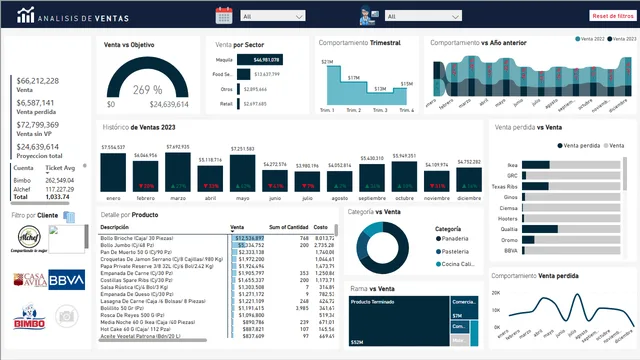
Task: Click the camera placeholder client image
Action: pos(67,316)
